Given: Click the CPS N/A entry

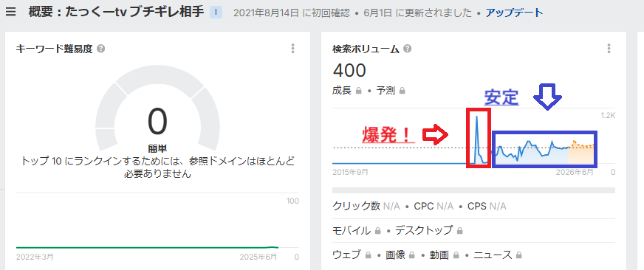Looking at the screenshot, I should (x=487, y=206).
